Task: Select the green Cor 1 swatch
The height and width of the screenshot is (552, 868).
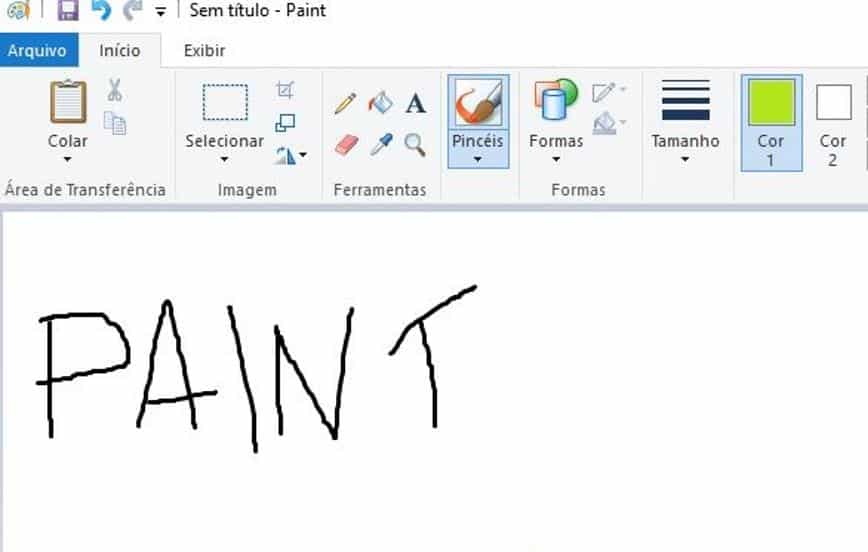Action: [x=771, y=102]
